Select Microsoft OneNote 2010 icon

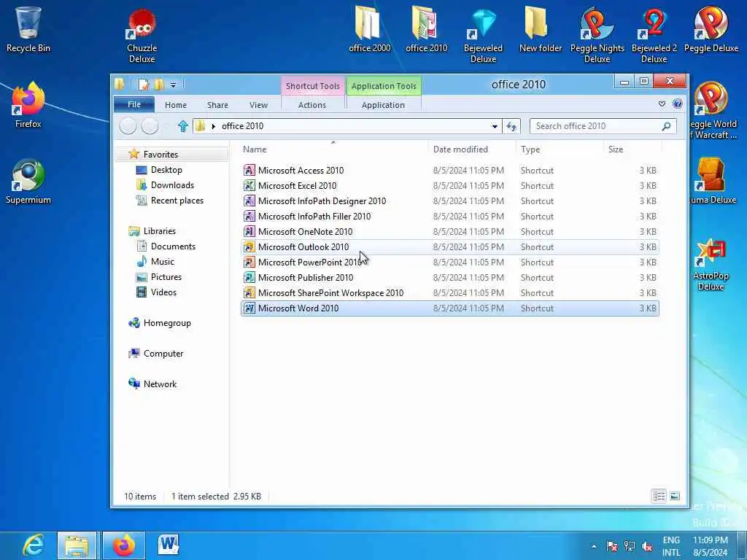249,231
